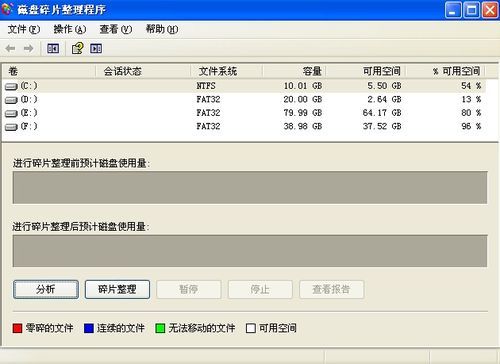
Task: Select the NTFS file system cell
Action: [x=206, y=86]
